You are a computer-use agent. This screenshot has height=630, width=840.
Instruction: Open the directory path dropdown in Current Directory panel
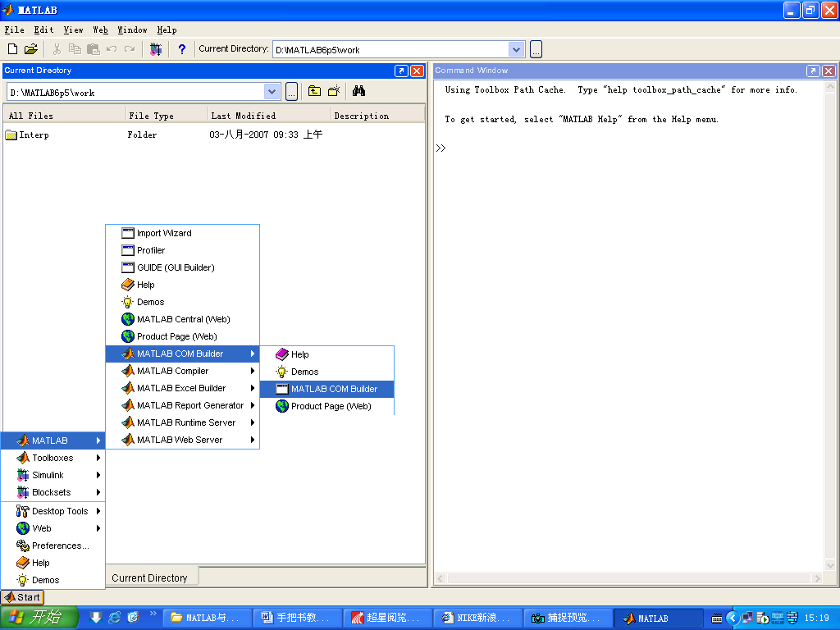click(x=272, y=92)
